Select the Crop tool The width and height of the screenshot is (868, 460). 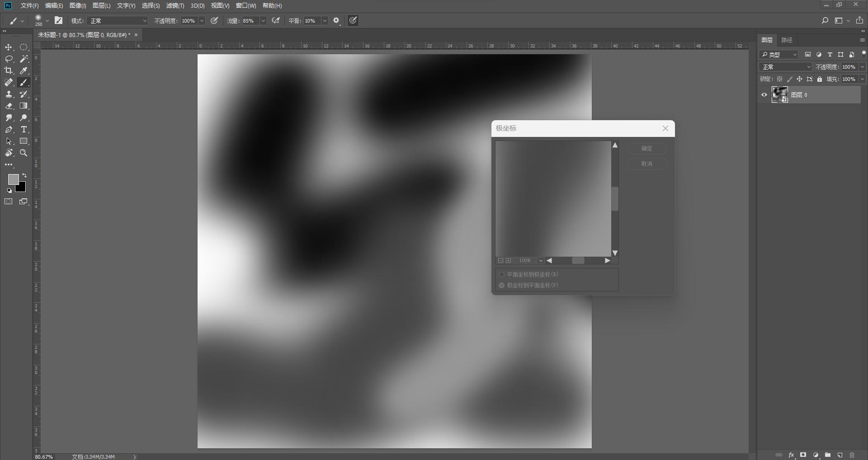(x=9, y=70)
